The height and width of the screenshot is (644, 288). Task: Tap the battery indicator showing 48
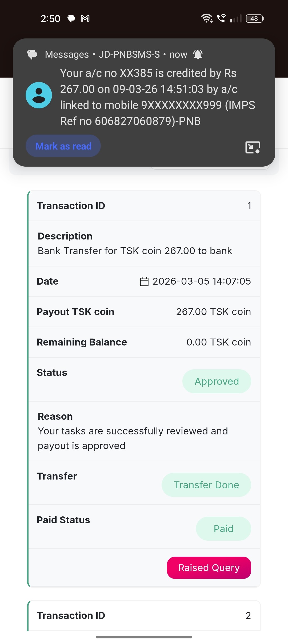point(254,18)
